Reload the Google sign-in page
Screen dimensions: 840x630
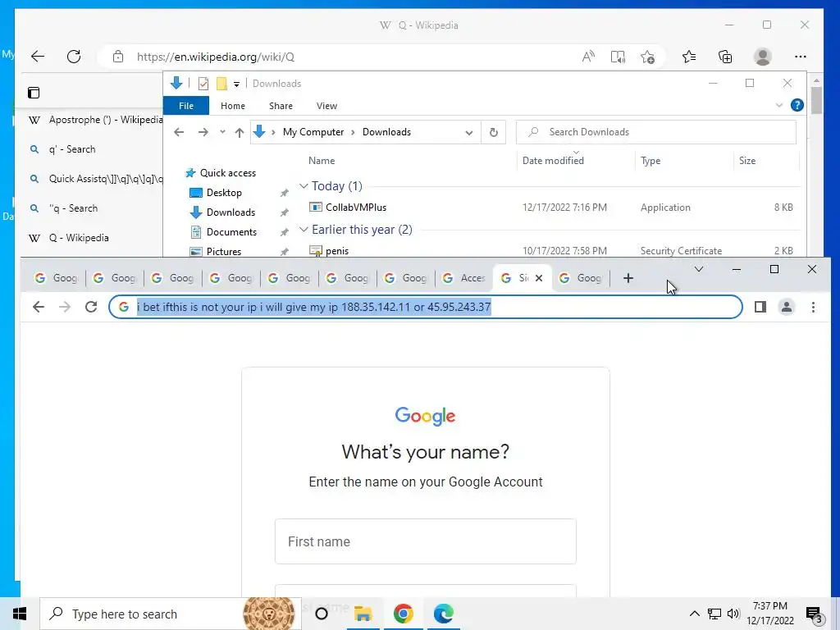pyautogui.click(x=91, y=307)
